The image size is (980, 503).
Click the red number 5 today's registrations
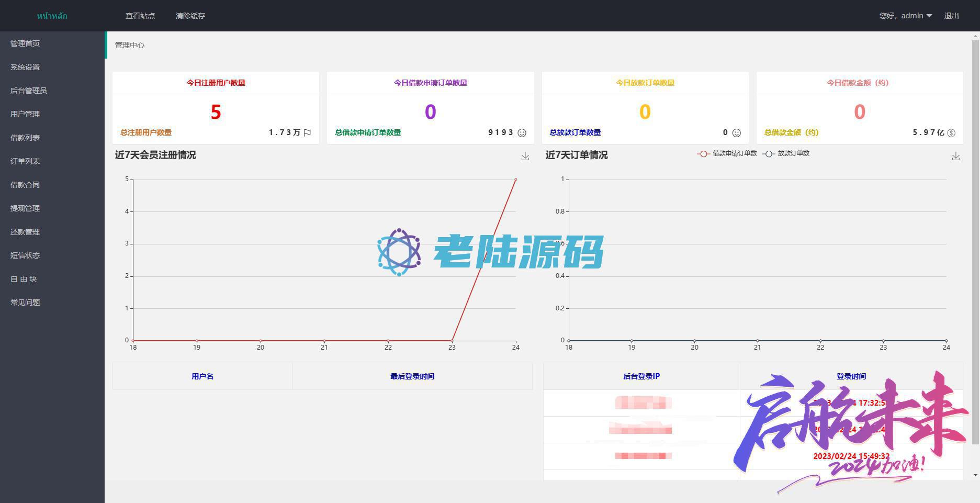click(216, 112)
